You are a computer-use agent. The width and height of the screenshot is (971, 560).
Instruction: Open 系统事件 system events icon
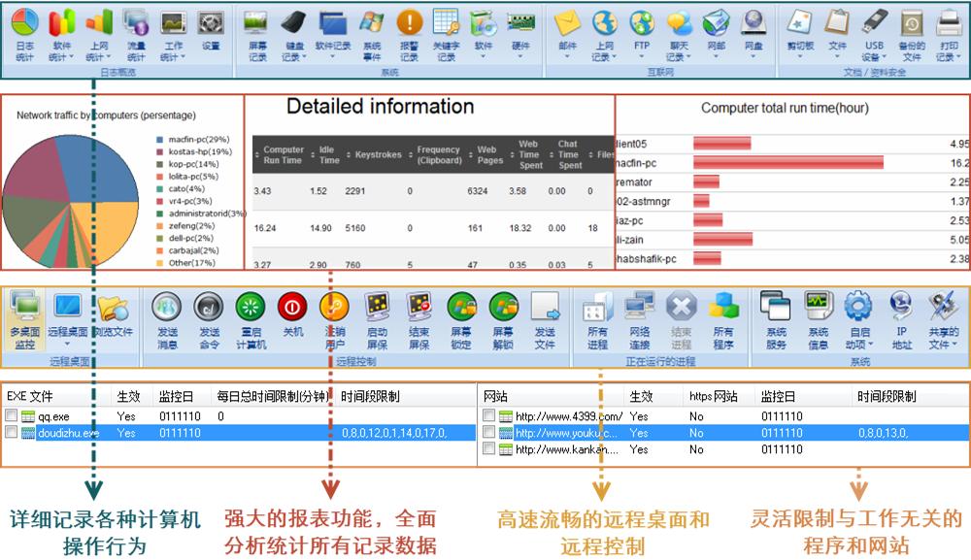click(x=372, y=22)
